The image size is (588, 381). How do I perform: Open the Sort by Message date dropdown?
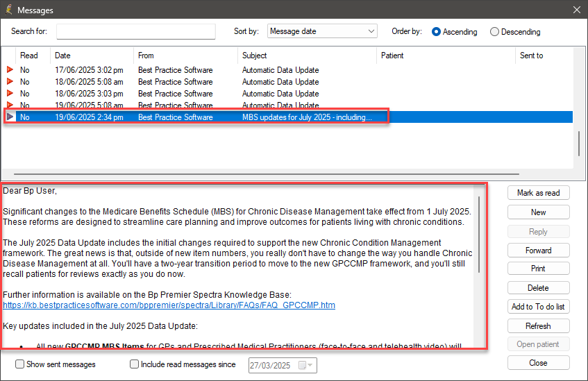click(322, 31)
